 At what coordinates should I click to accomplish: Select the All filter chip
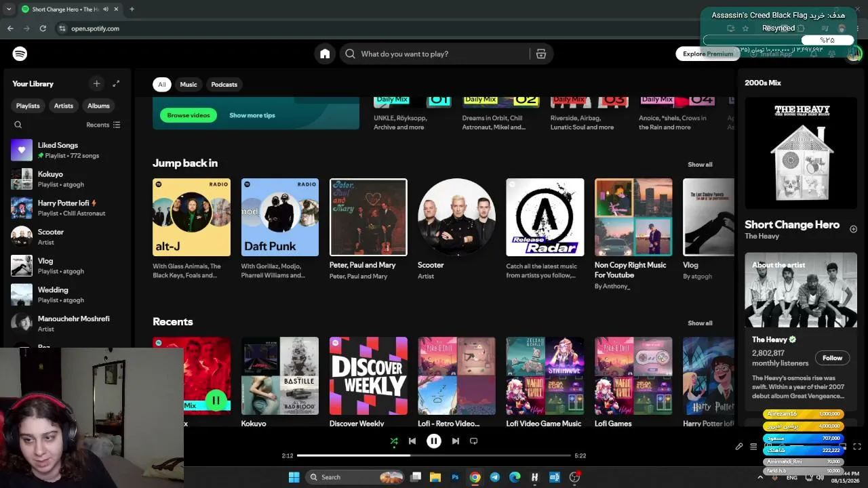pos(161,84)
